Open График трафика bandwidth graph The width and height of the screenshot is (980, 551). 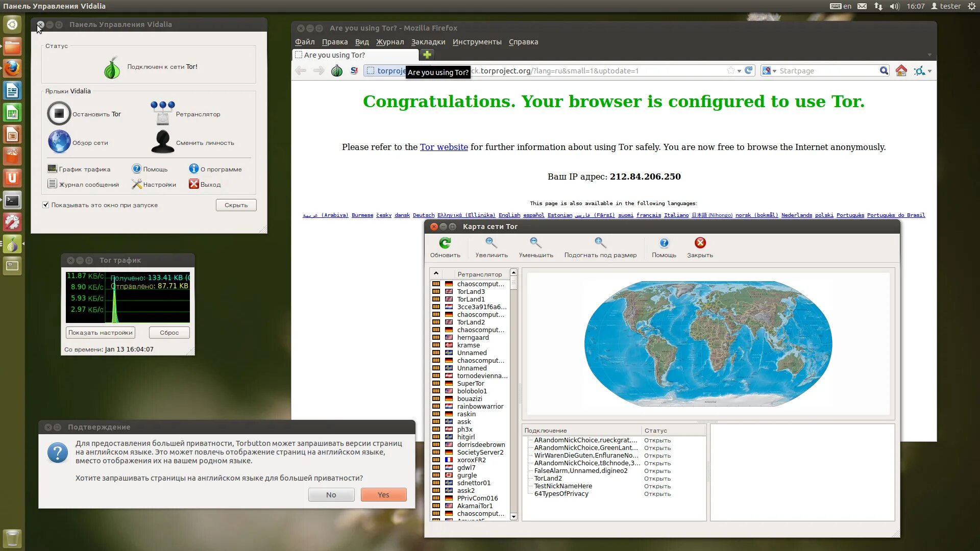click(52, 169)
